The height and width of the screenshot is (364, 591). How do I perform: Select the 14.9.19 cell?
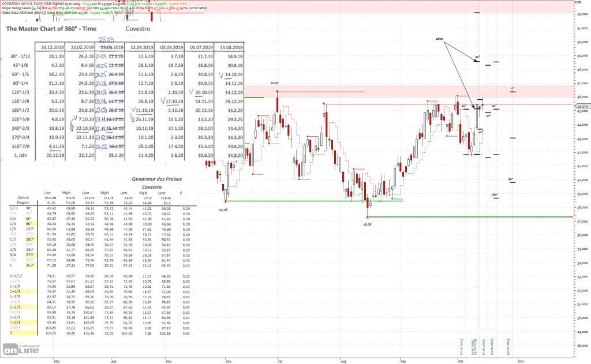pos(235,56)
